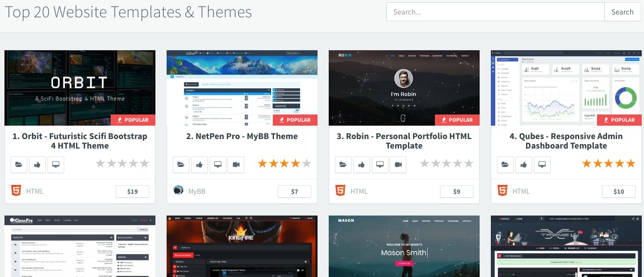The image size is (644, 277).
Task: Open Qubes Responsive Admin Dashboard title link
Action: (566, 141)
